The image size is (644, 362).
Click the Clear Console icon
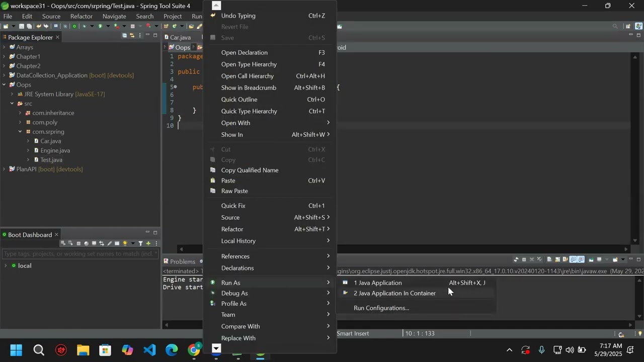click(x=549, y=259)
